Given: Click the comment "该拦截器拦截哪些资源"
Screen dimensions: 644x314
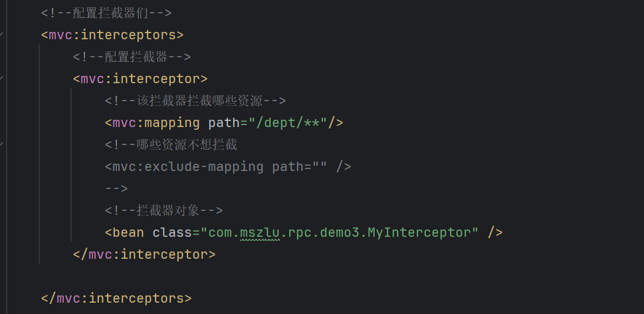Looking at the screenshot, I should pos(200,100).
